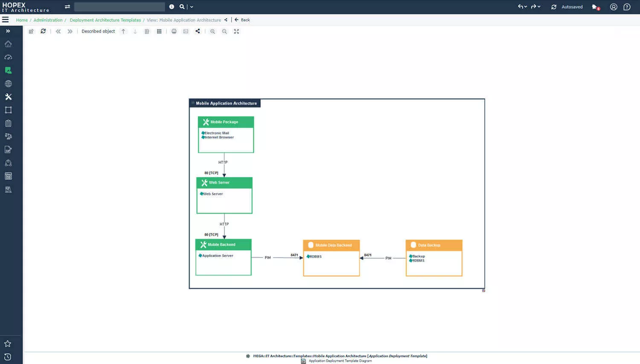This screenshot has width=640, height=364.
Task: Open Favorites star in sidebar
Action: pyautogui.click(x=8, y=344)
